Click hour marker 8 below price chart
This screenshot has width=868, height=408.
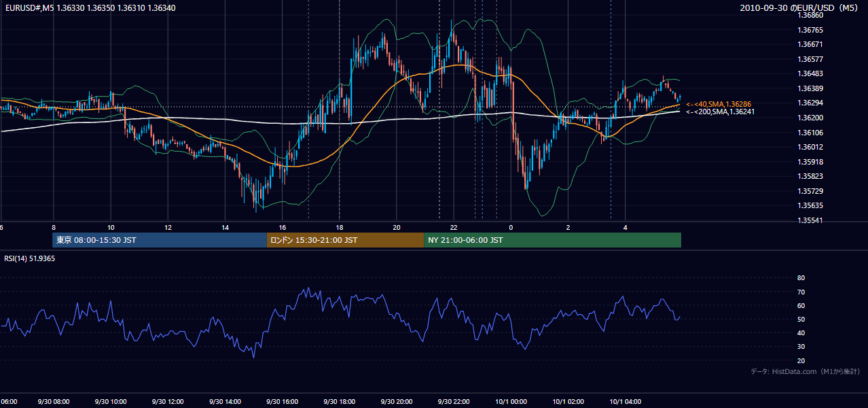click(54, 228)
